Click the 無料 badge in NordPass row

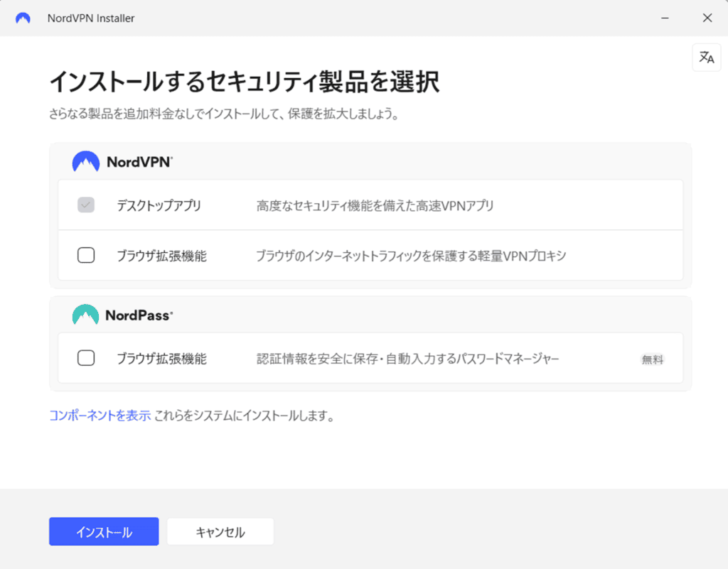pyautogui.click(x=652, y=359)
